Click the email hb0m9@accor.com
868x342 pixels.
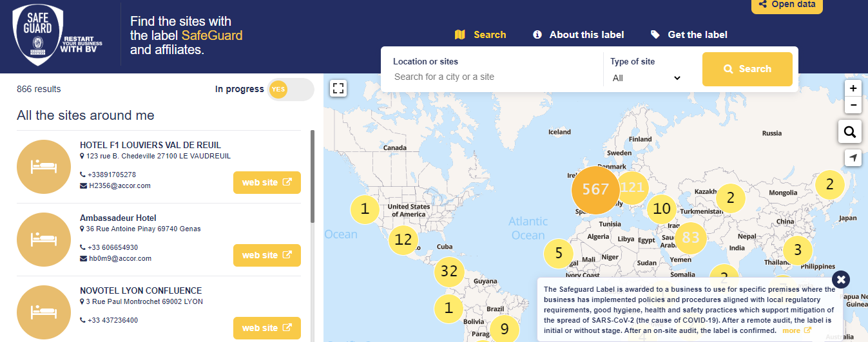121,258
